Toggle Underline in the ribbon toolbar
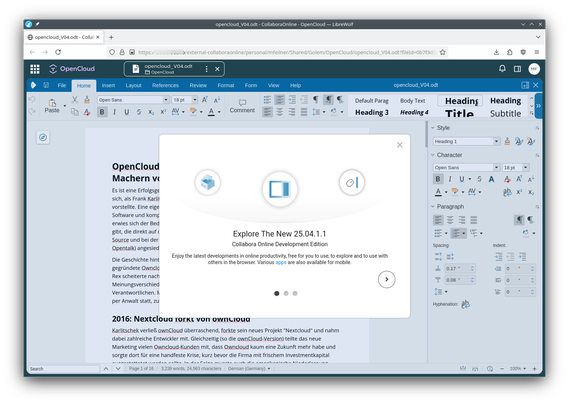 [x=127, y=112]
